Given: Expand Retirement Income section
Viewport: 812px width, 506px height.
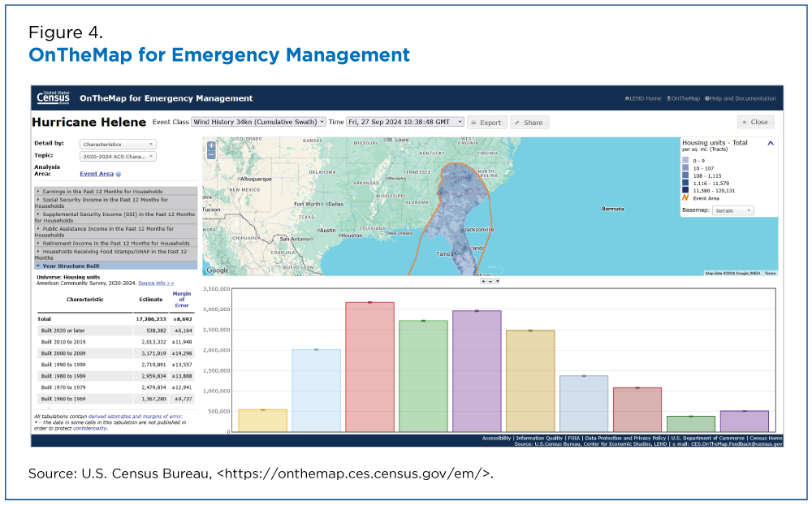Looking at the screenshot, I should coord(115,243).
